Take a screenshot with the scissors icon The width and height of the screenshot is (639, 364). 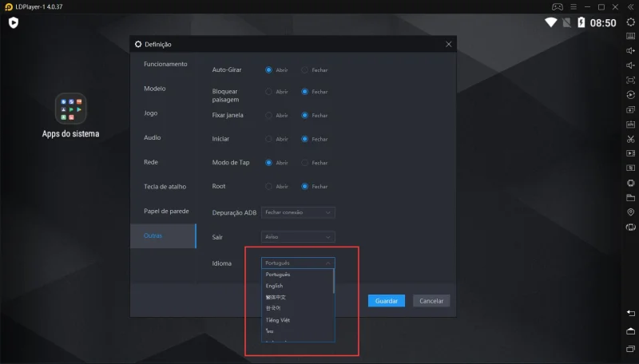tap(630, 139)
